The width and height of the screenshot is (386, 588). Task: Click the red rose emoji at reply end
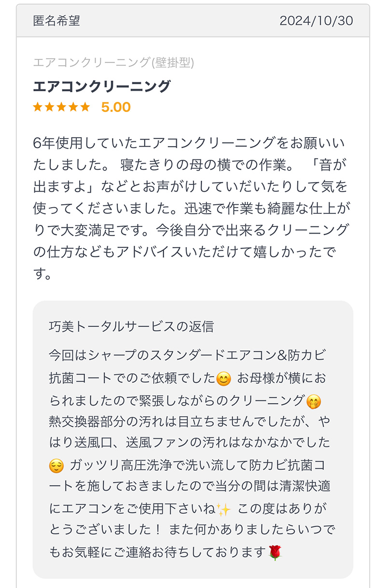tap(275, 552)
